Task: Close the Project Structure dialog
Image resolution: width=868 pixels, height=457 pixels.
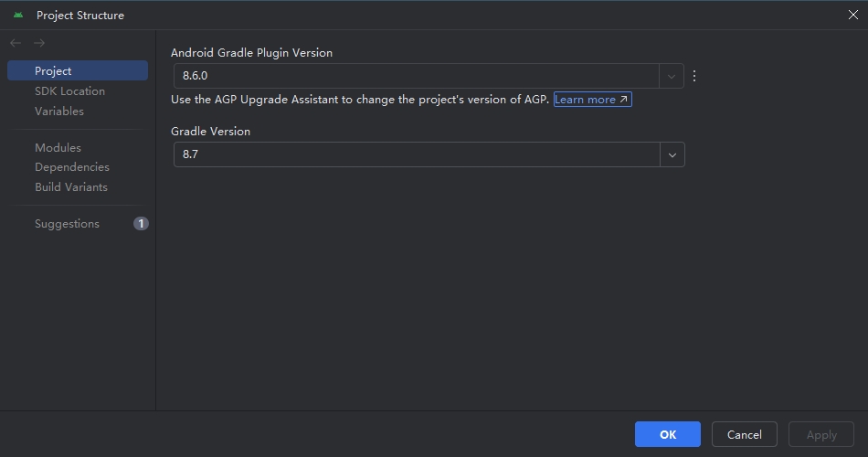Action: pos(853,15)
